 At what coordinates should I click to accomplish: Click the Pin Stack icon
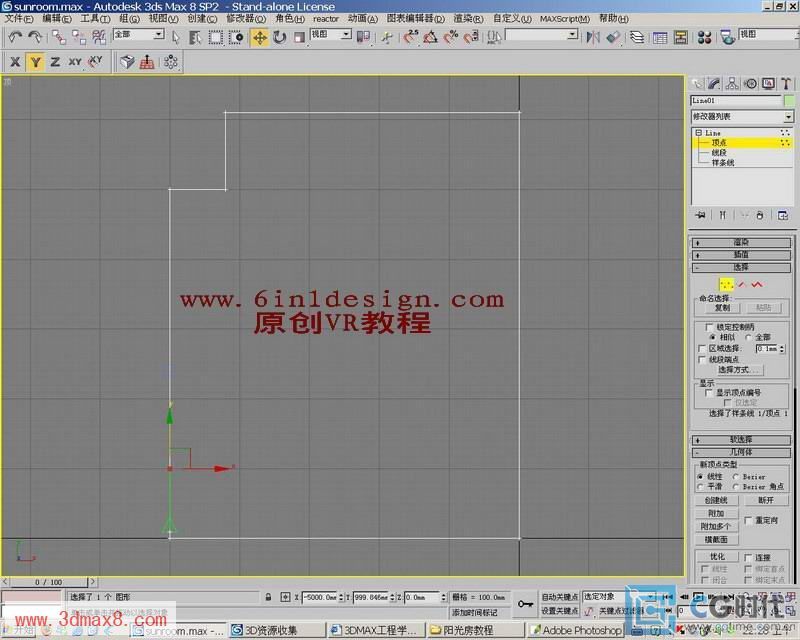pos(701,215)
